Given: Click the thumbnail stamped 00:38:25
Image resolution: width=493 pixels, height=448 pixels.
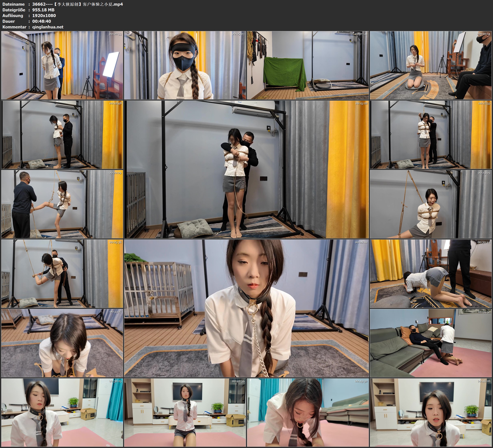Looking at the screenshot, I should [x=62, y=412].
